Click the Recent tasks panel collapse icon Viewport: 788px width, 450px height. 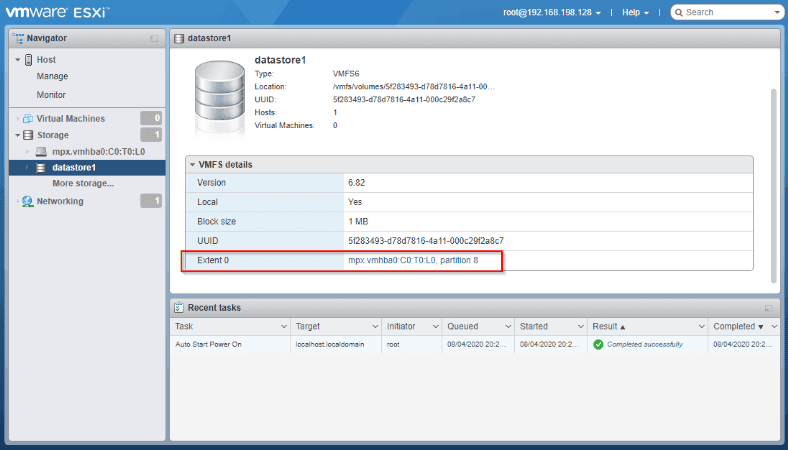click(768, 308)
